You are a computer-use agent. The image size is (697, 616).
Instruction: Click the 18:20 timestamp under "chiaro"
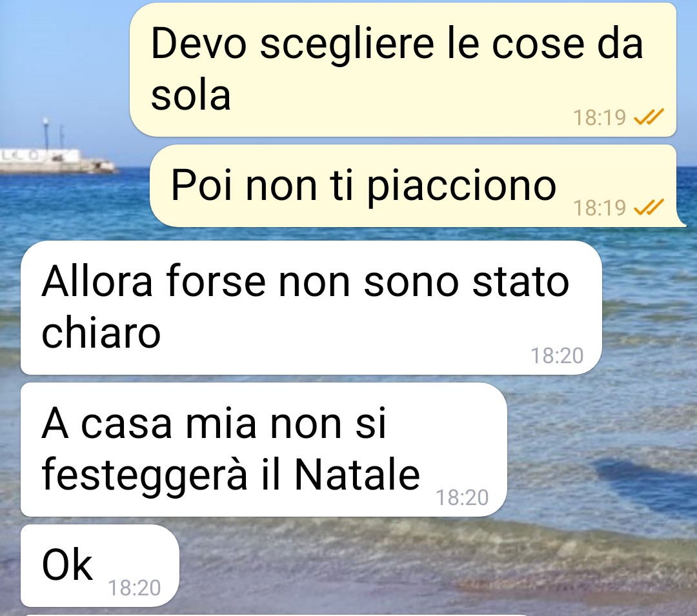[557, 356]
